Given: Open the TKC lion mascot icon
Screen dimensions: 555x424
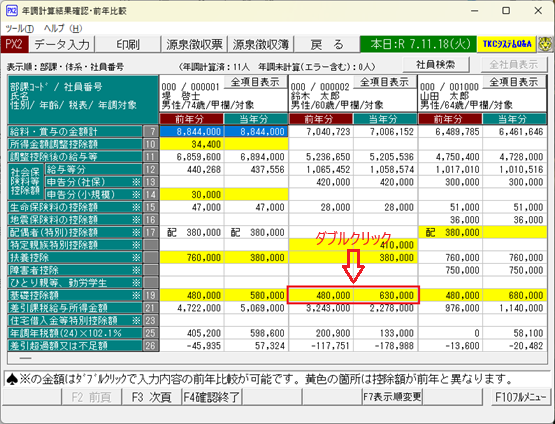Looking at the screenshot, I should click(545, 44).
